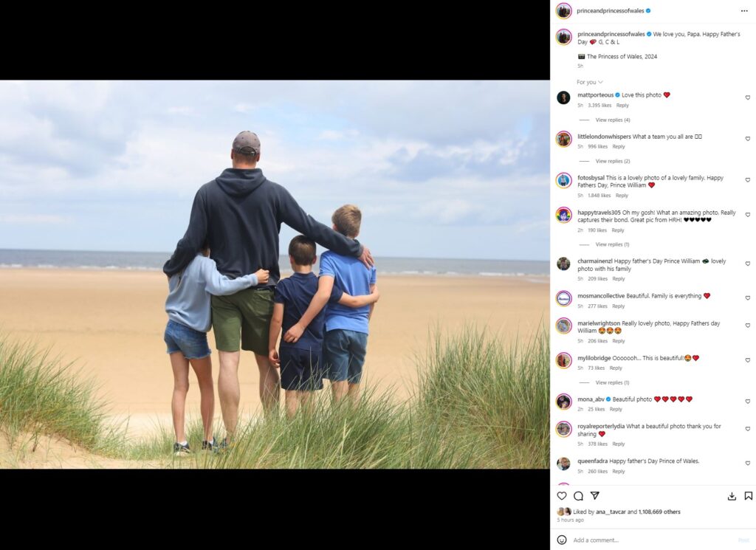Open princeandprincessofwales header username
The height and width of the screenshot is (550, 756).
(610, 10)
